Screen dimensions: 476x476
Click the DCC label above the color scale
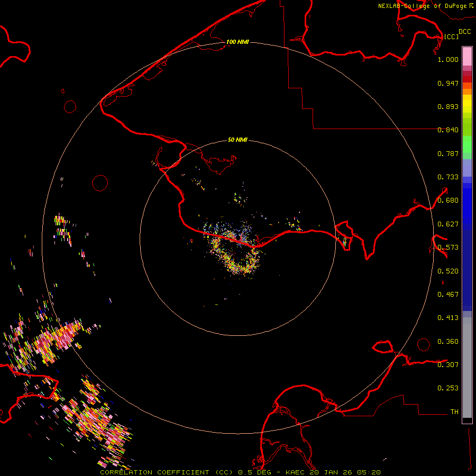(x=464, y=32)
